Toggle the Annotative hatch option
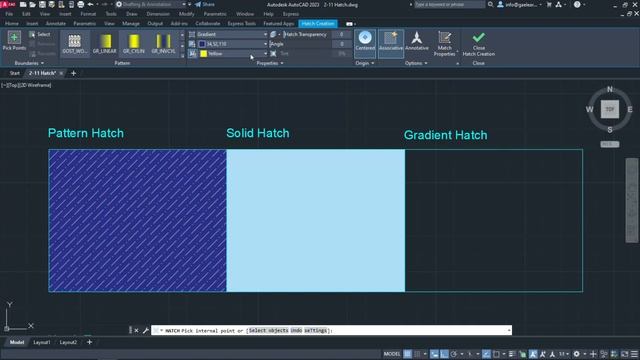 [x=417, y=41]
